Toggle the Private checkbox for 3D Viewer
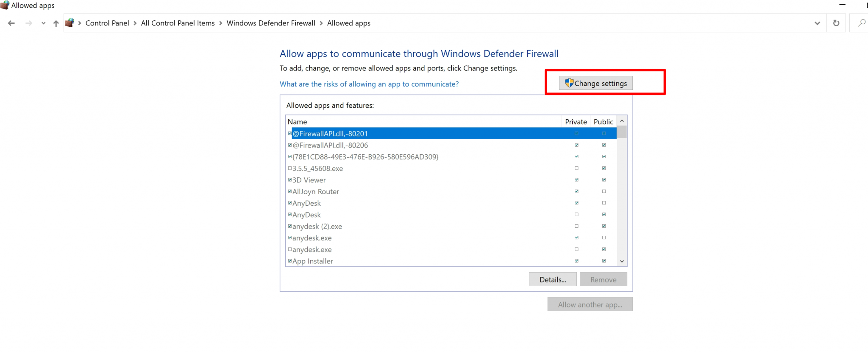Screen dimensions: 868x352 coord(576,180)
